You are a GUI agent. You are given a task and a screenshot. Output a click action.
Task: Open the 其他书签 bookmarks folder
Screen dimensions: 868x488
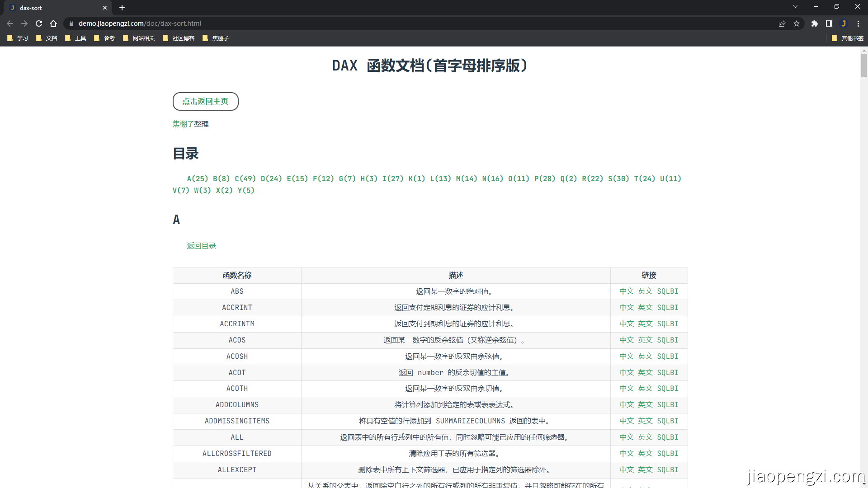(x=848, y=38)
